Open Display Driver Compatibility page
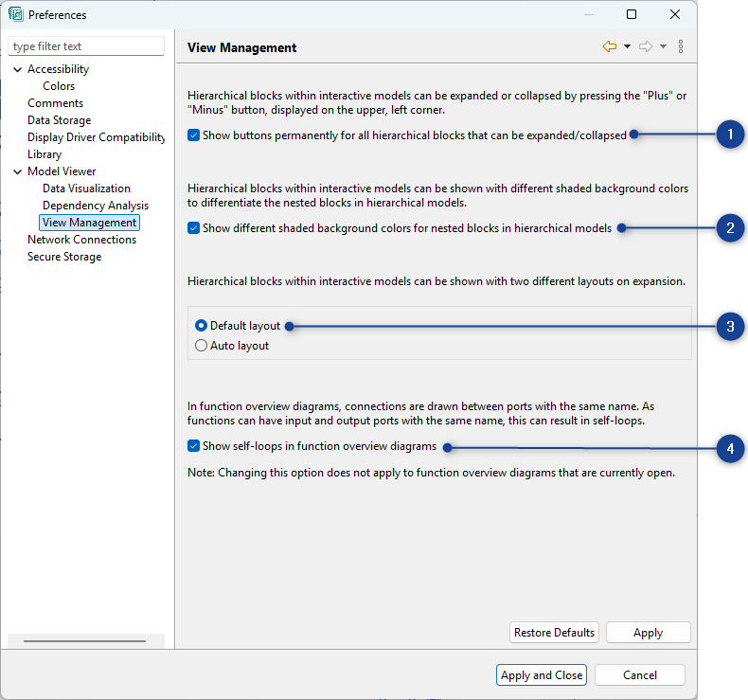 click(96, 137)
